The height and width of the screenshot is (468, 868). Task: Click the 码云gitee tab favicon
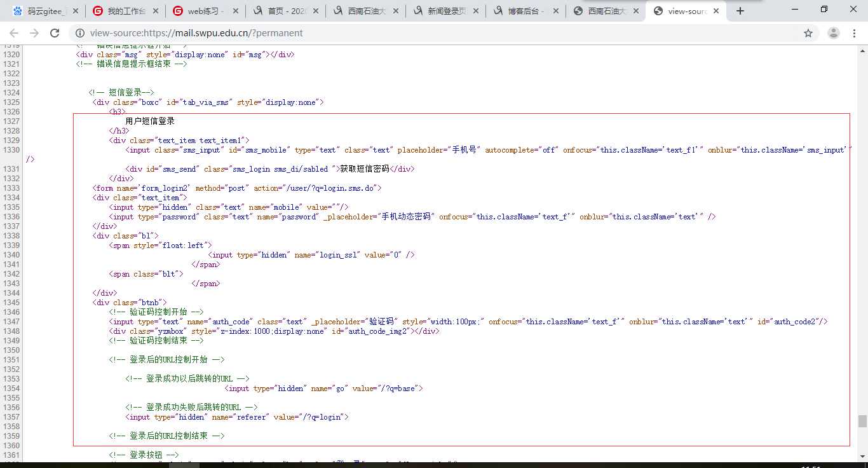[x=18, y=11]
